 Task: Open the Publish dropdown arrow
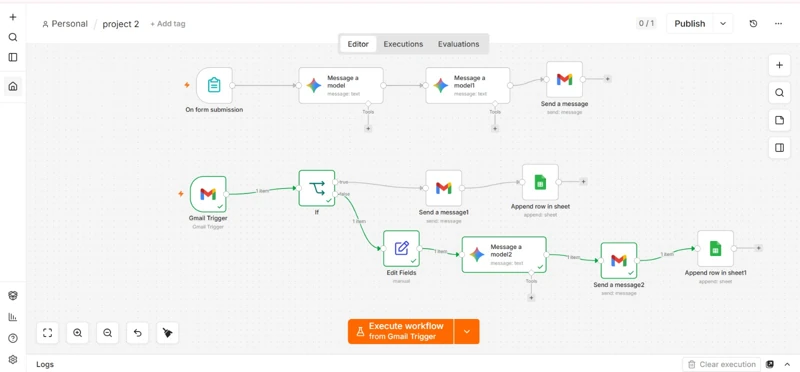[723, 23]
